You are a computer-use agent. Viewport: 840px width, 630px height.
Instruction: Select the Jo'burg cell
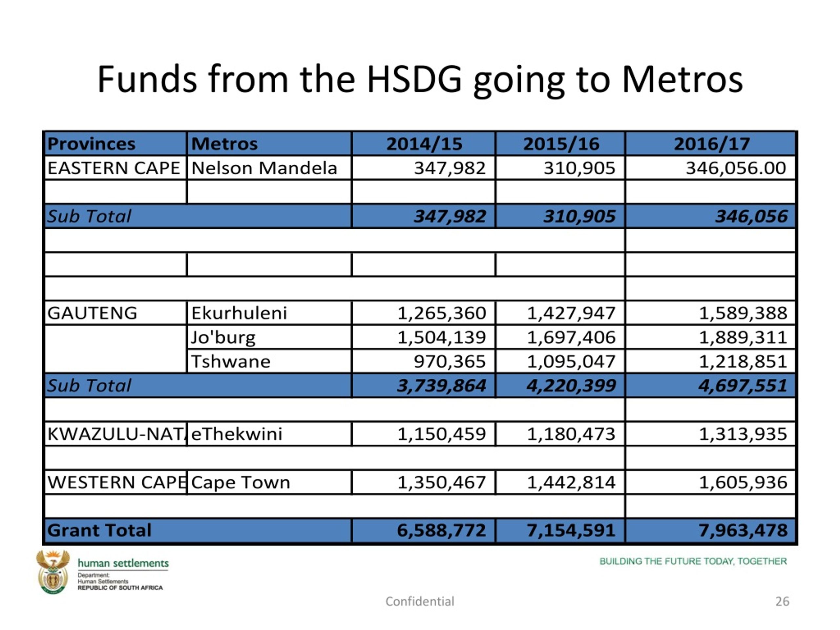click(269, 337)
